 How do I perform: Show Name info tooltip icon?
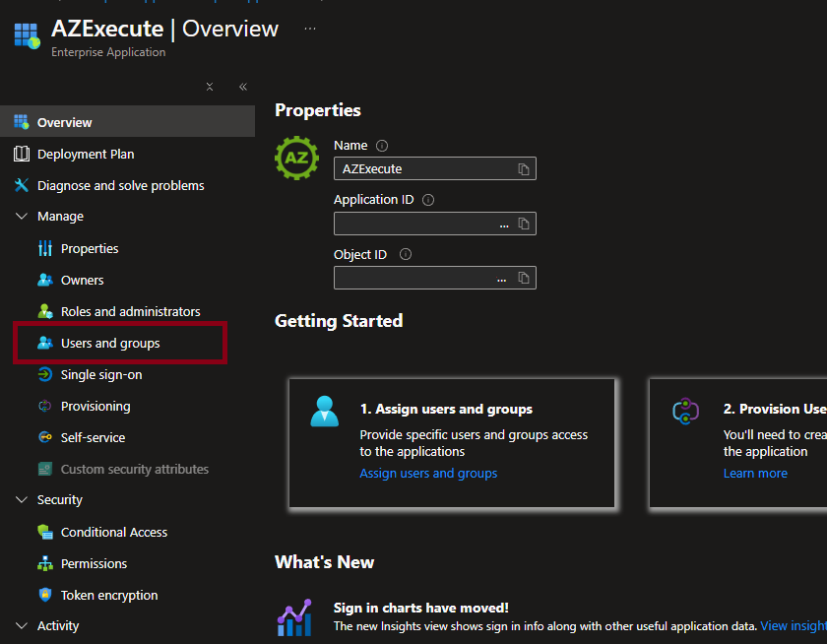coord(382,146)
